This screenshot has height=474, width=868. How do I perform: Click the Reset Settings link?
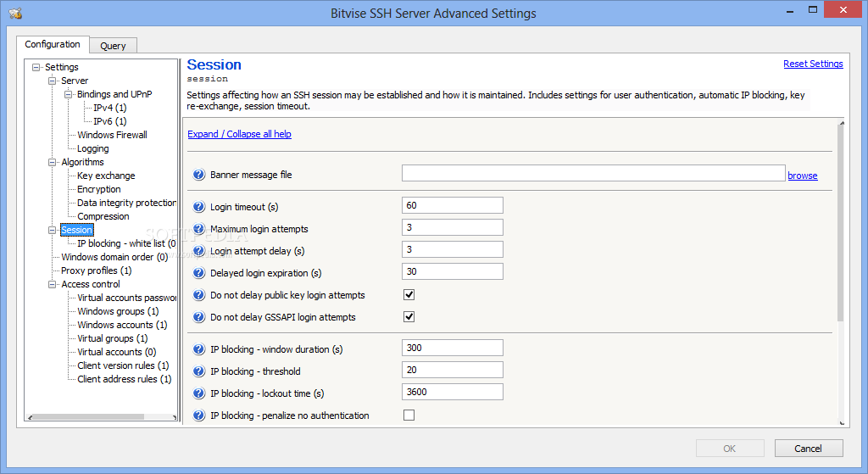(813, 64)
